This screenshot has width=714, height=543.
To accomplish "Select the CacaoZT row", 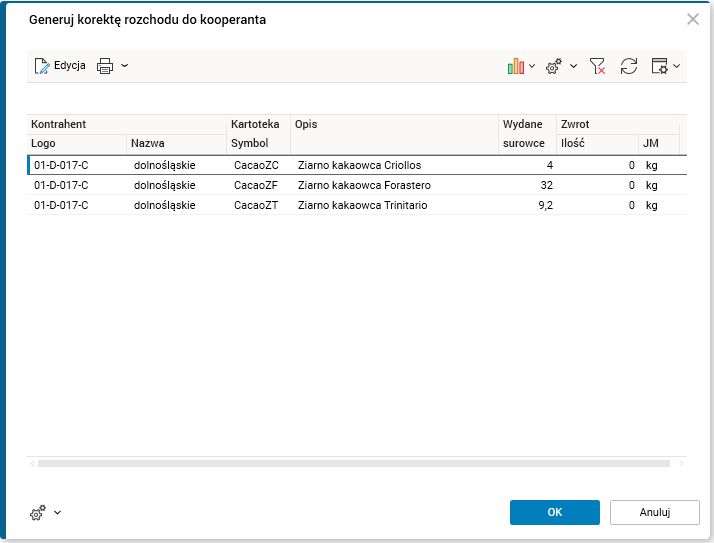I will [256, 205].
